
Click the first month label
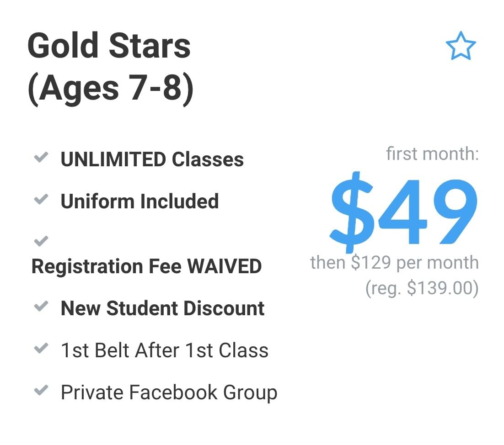pyautogui.click(x=433, y=154)
